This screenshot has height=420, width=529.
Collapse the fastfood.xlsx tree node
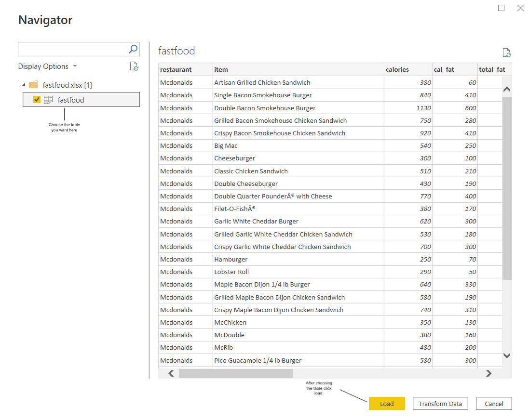click(x=23, y=85)
